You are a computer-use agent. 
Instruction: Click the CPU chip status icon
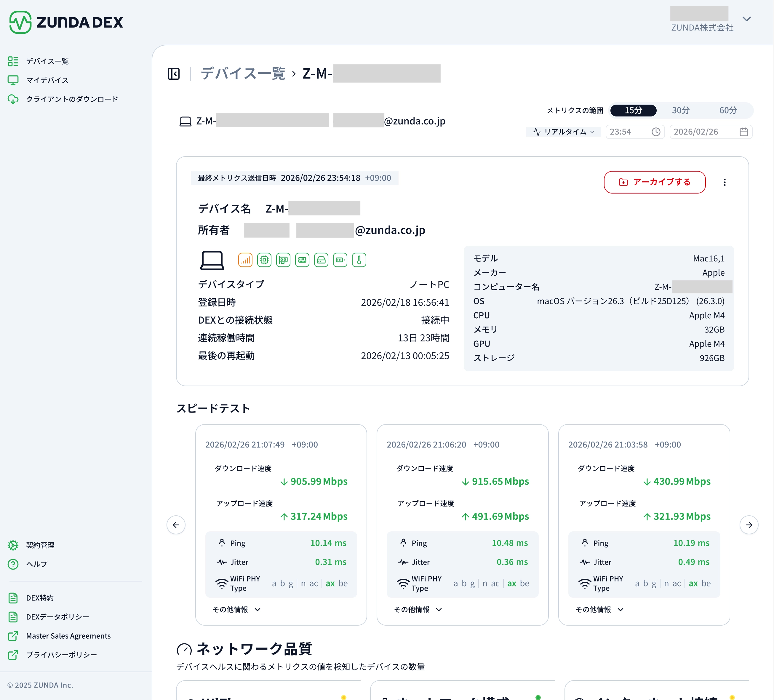coord(264,260)
